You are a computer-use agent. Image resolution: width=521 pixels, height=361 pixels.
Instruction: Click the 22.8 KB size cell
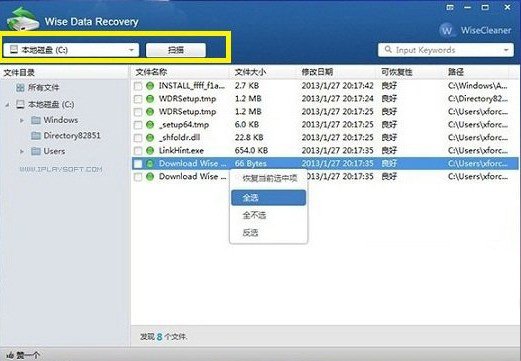point(249,138)
